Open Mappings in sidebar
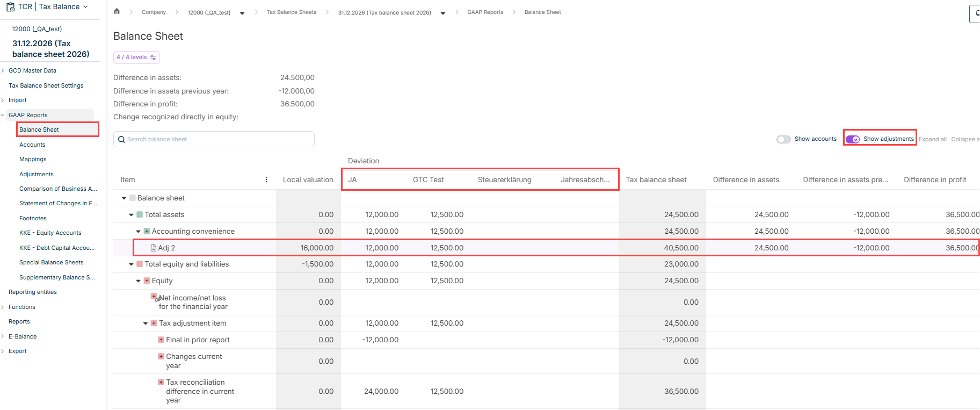 tap(33, 159)
